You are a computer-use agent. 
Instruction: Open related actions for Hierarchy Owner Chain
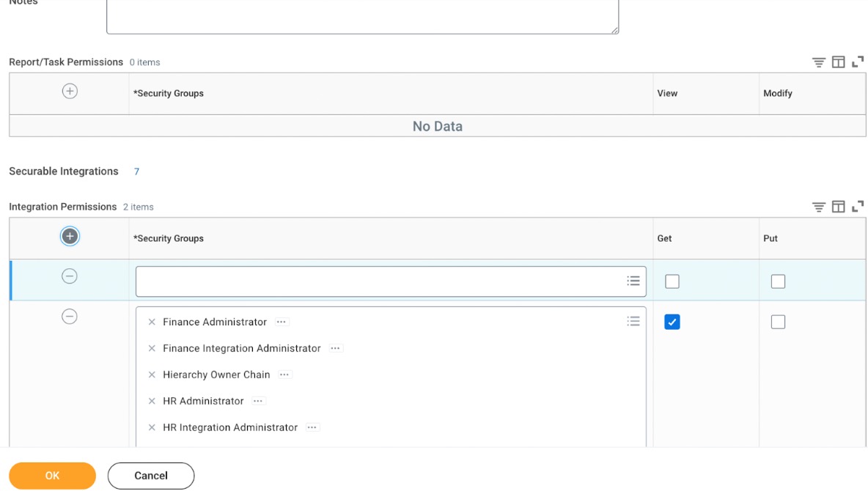286,374
